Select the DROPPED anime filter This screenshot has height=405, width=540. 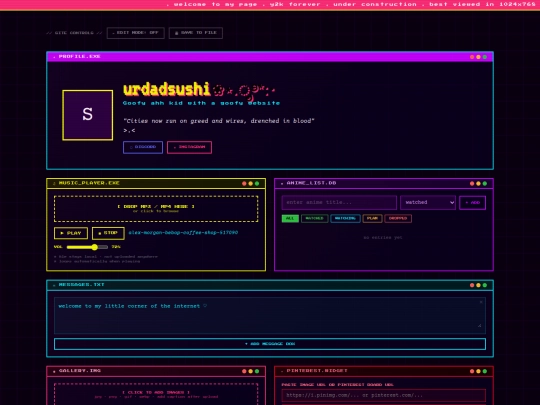(398, 218)
